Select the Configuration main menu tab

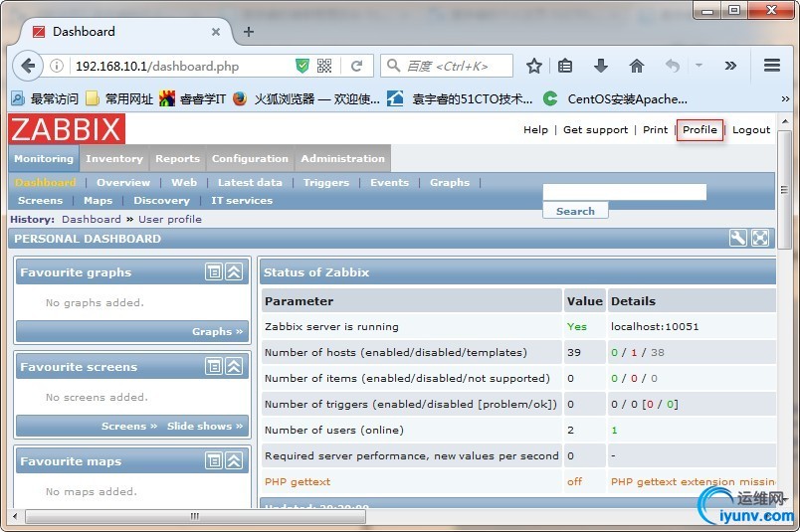click(x=250, y=159)
